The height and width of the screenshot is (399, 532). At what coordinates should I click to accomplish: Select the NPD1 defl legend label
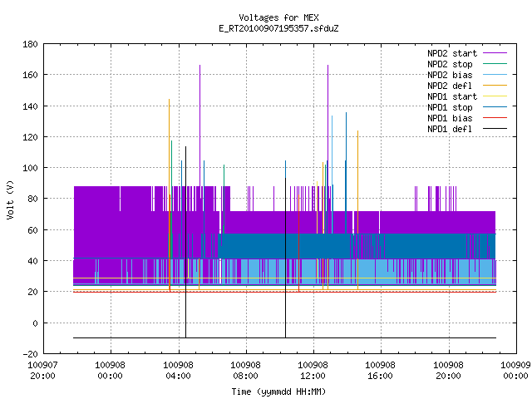click(x=450, y=129)
